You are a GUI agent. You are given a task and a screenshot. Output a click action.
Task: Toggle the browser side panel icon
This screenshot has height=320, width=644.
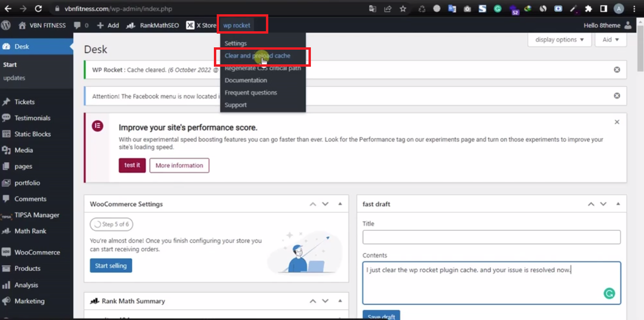(x=603, y=9)
